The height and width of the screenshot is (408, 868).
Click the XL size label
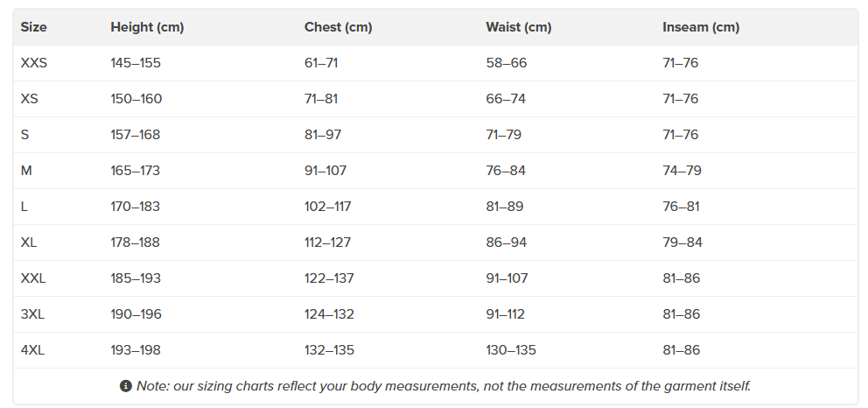30,243
